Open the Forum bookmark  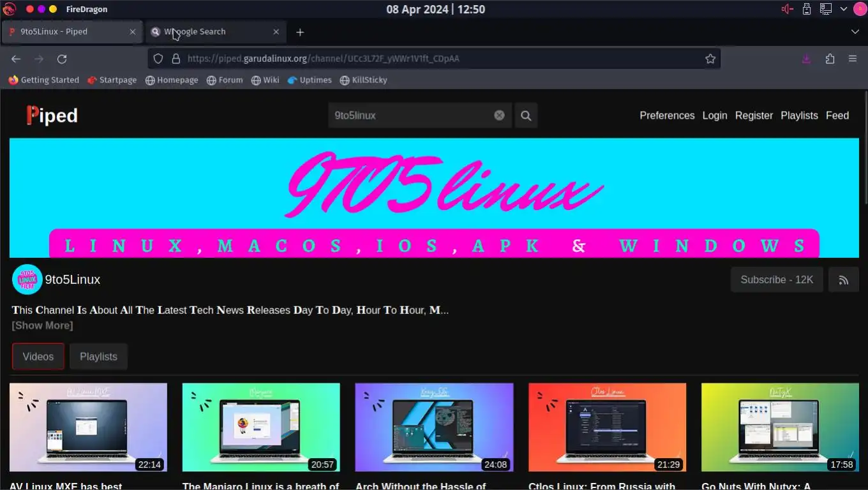click(x=225, y=80)
